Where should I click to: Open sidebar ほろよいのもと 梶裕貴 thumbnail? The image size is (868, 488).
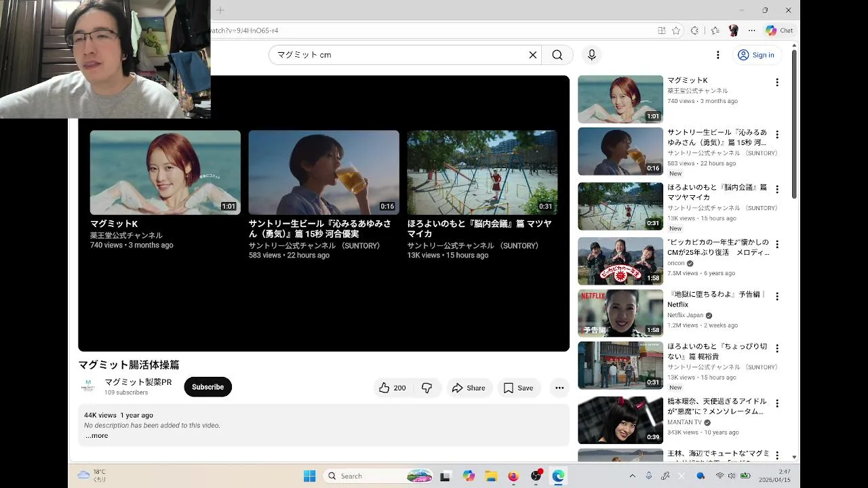pos(620,365)
